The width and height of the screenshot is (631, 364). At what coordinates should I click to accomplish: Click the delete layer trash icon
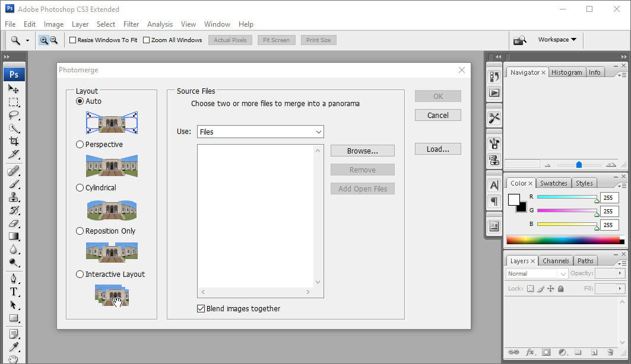610,352
